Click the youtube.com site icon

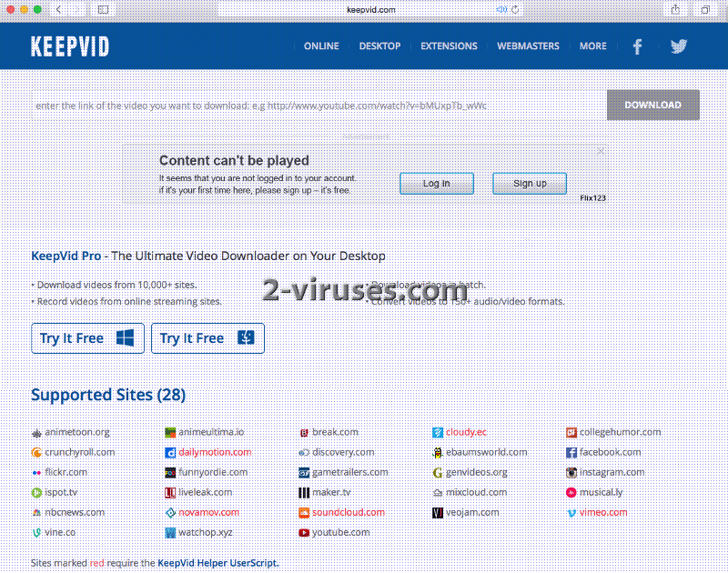tap(304, 531)
